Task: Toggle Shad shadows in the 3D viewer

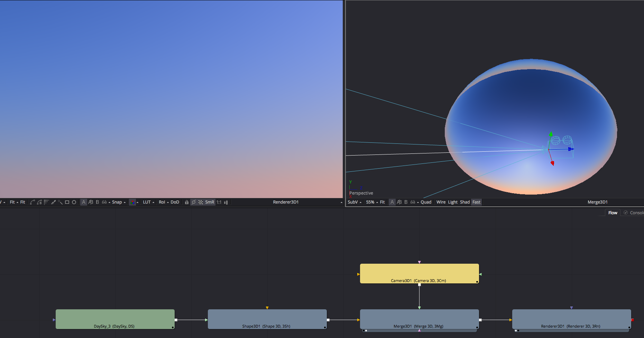Action: coord(465,202)
